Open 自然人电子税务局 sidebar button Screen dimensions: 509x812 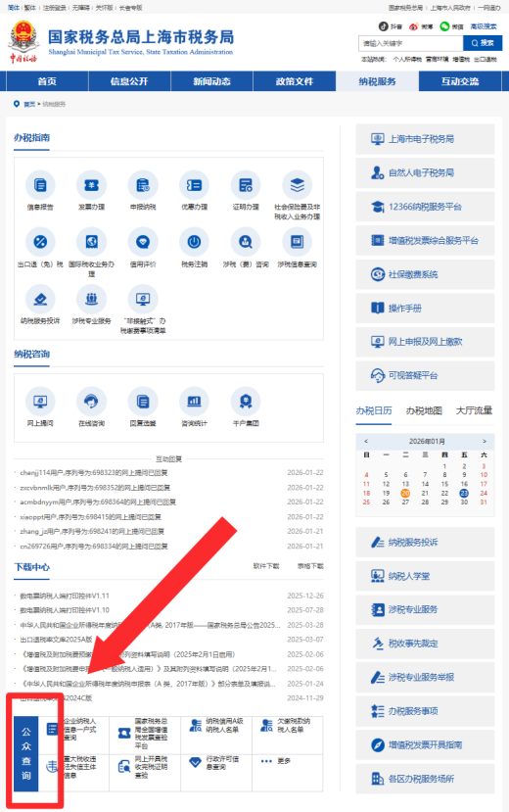pyautogui.click(x=425, y=172)
